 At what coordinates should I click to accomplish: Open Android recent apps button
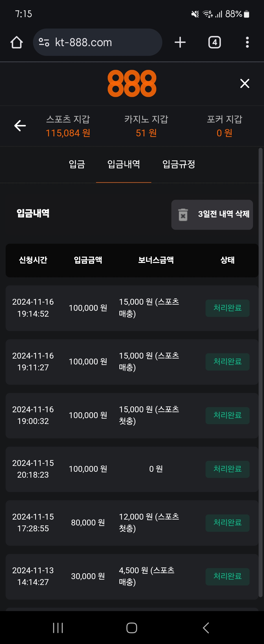coord(58,627)
